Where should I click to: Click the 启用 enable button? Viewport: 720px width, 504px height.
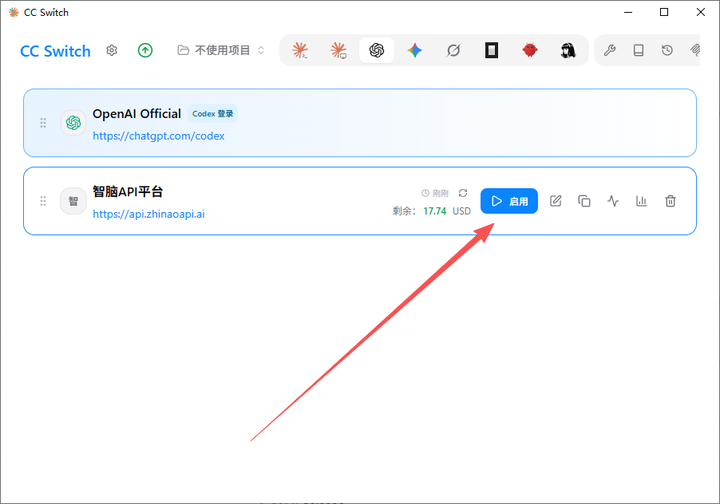pos(509,201)
